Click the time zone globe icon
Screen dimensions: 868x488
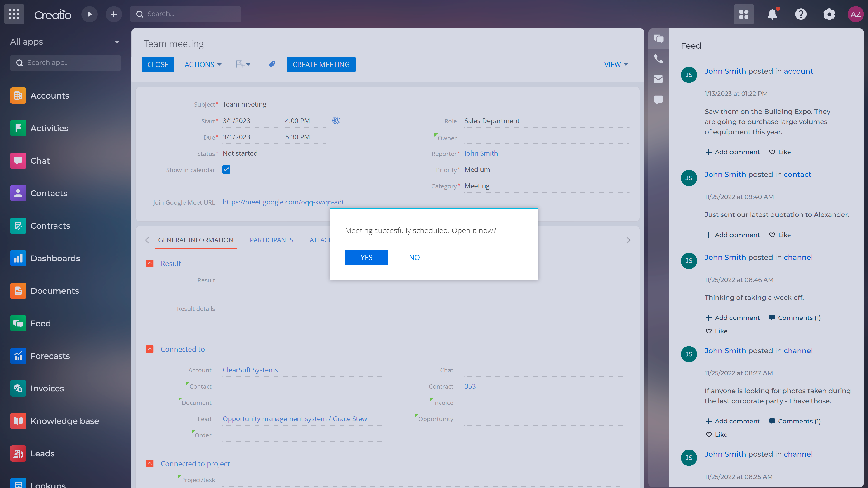point(336,121)
